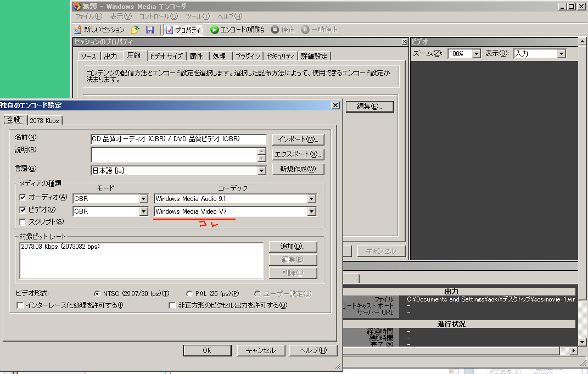The width and height of the screenshot is (588, 374).
Task: Switch to the Security (セキュリティ) tab
Action: [281, 56]
